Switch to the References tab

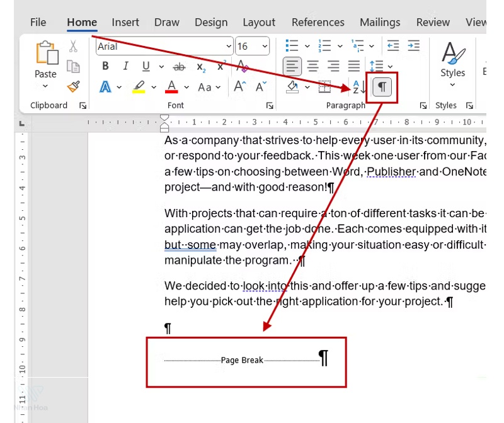tap(318, 22)
